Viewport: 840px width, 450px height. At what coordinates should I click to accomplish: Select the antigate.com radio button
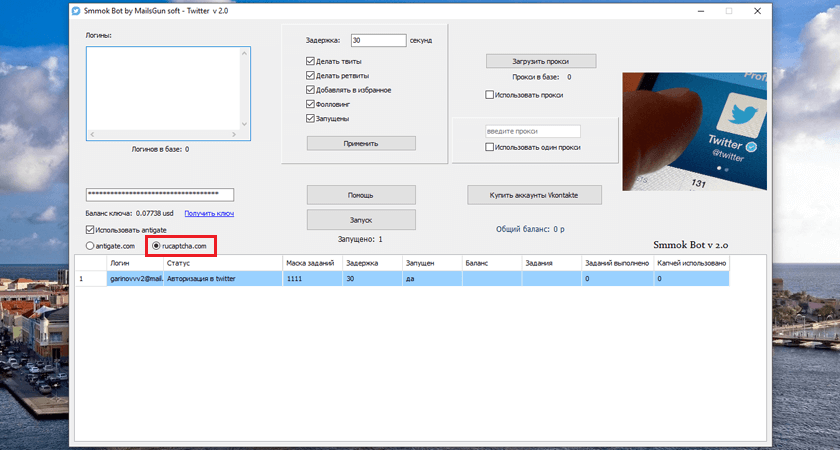tap(89, 246)
